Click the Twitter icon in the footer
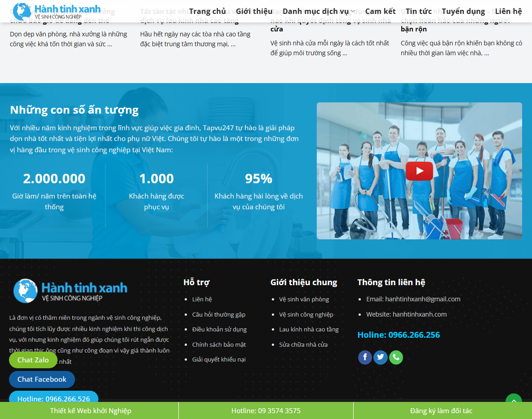The height and width of the screenshot is (419, 532). (380, 357)
